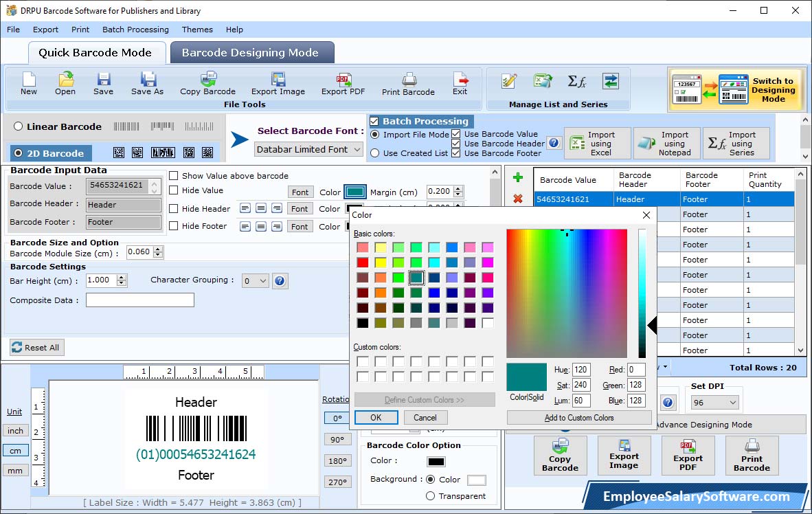
Task: Select the cm unit button
Action: point(15,451)
